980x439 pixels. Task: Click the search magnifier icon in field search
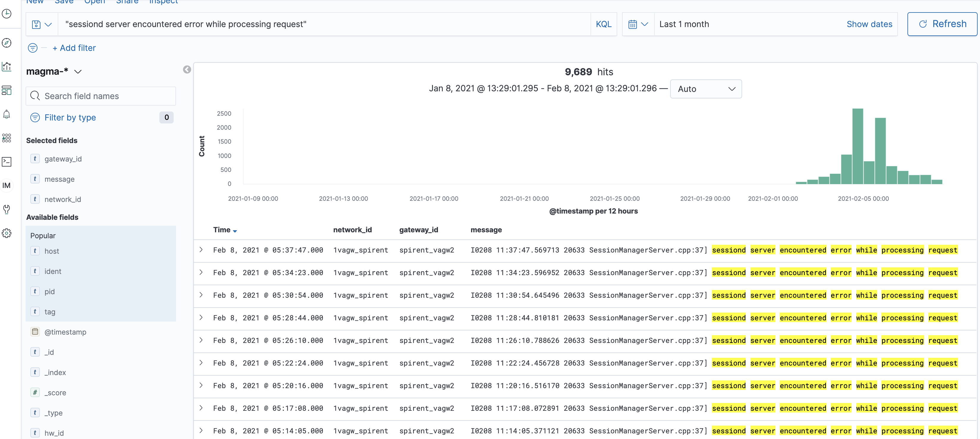(35, 96)
